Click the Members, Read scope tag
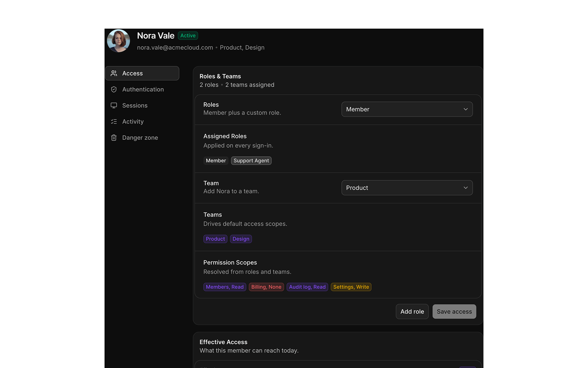This screenshot has height=368, width=588. (x=225, y=287)
